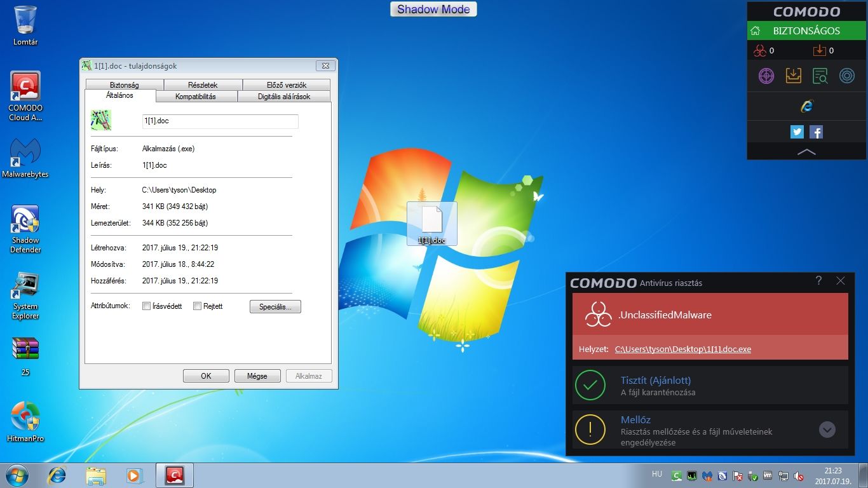This screenshot has height=488, width=868.
Task: Open the home icon in Comodo widget
Action: click(756, 30)
